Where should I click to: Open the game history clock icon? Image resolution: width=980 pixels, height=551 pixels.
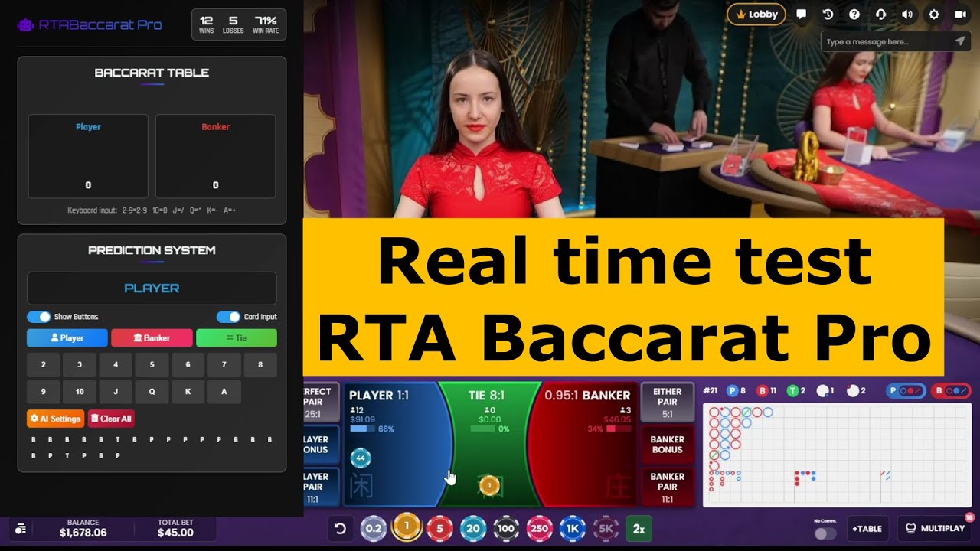(x=828, y=14)
